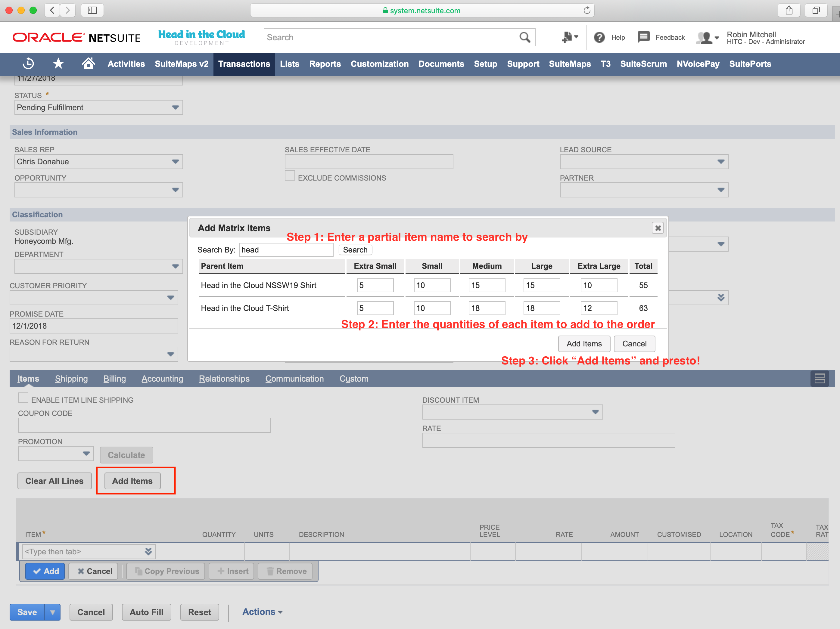This screenshot has width=840, height=629.
Task: Switch to the Accounting subtab
Action: (x=162, y=379)
